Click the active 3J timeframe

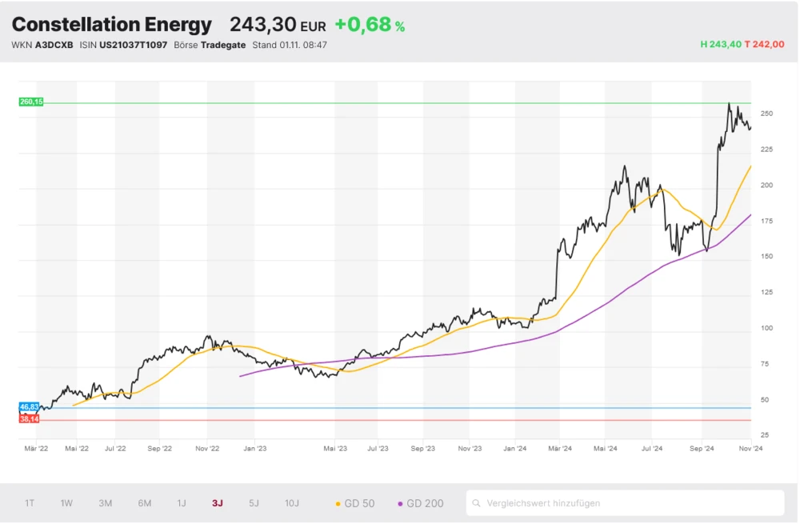[x=217, y=503]
